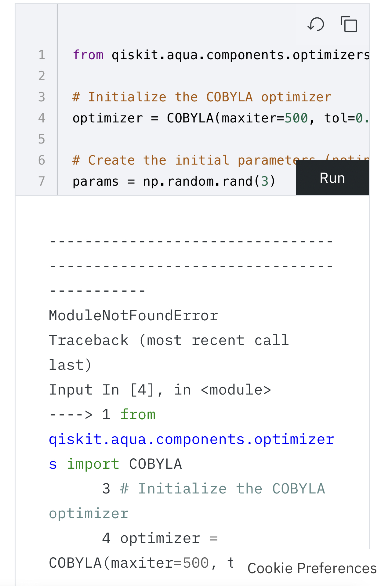This screenshot has width=392, height=586.
Task: Click the reset code cell icon
Action: point(316,24)
